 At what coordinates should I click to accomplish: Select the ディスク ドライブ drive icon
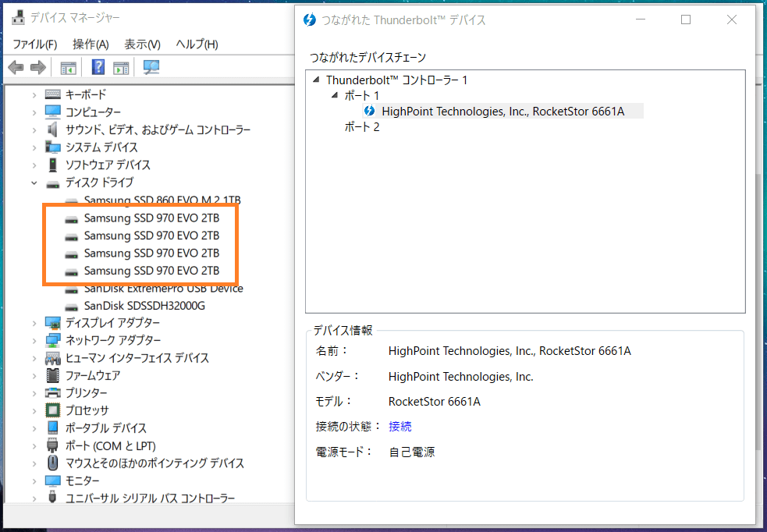pos(53,183)
